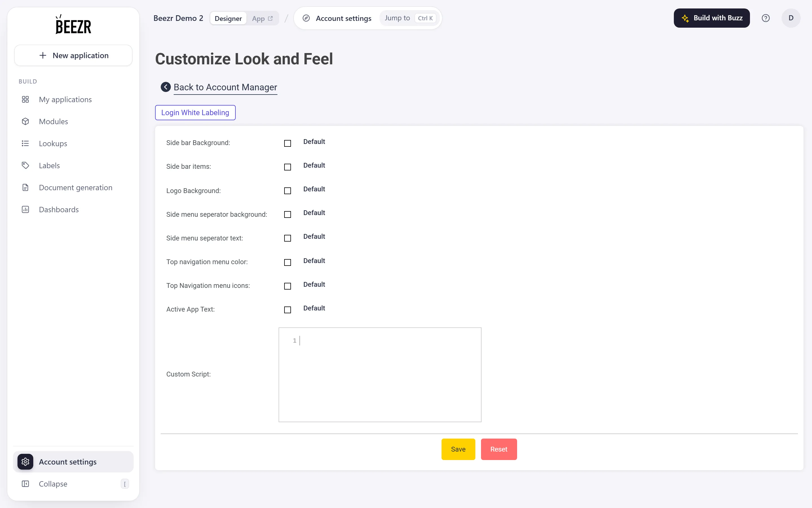Switch to the Designer tab

coord(228,18)
